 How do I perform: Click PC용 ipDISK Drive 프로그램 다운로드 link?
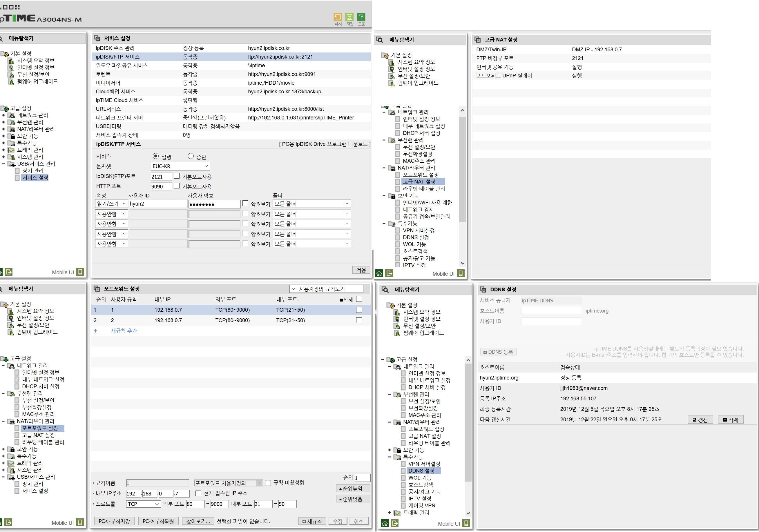(325, 144)
